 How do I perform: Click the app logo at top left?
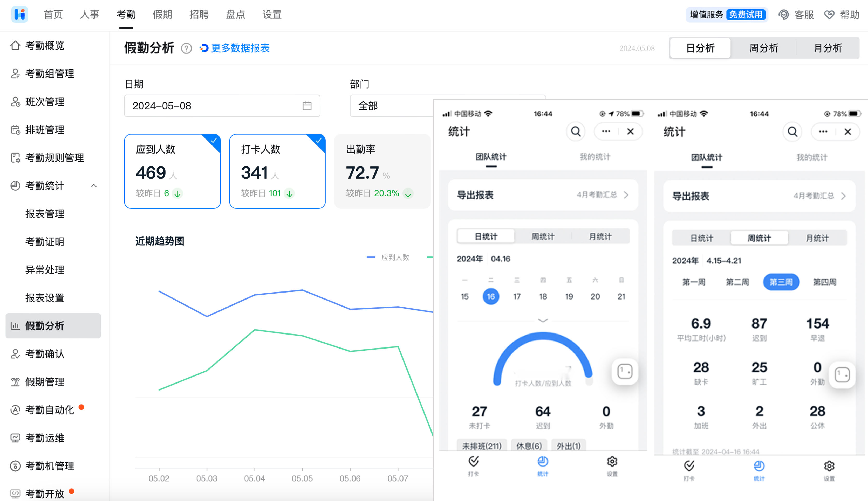20,15
